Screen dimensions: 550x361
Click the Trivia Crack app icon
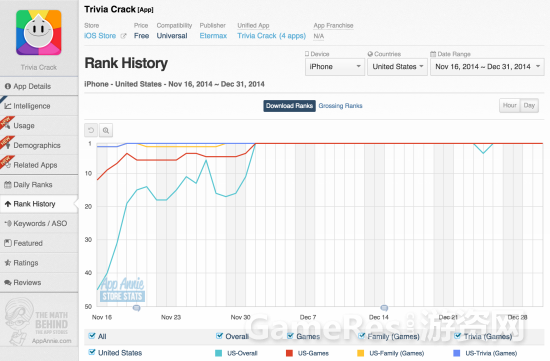coord(39,33)
